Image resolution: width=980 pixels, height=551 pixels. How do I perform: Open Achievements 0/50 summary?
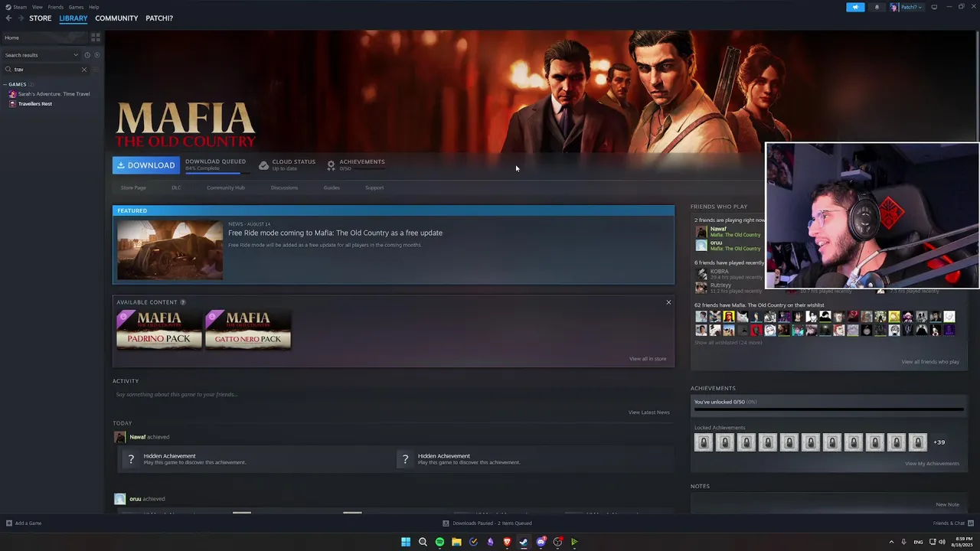click(x=355, y=165)
